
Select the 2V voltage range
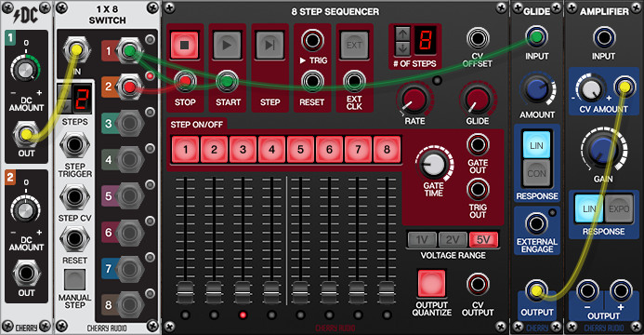[453, 240]
